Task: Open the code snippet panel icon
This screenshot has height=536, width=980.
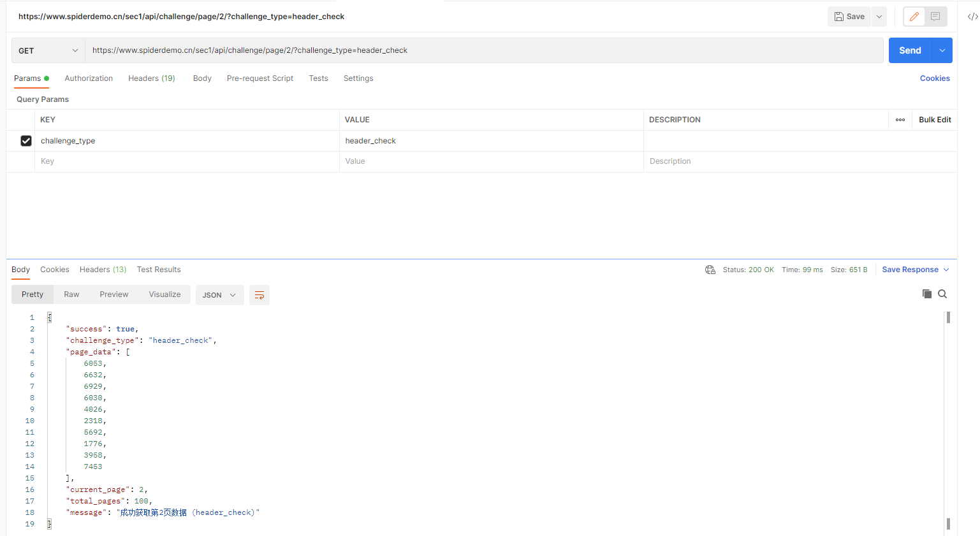Action: pyautogui.click(x=972, y=17)
